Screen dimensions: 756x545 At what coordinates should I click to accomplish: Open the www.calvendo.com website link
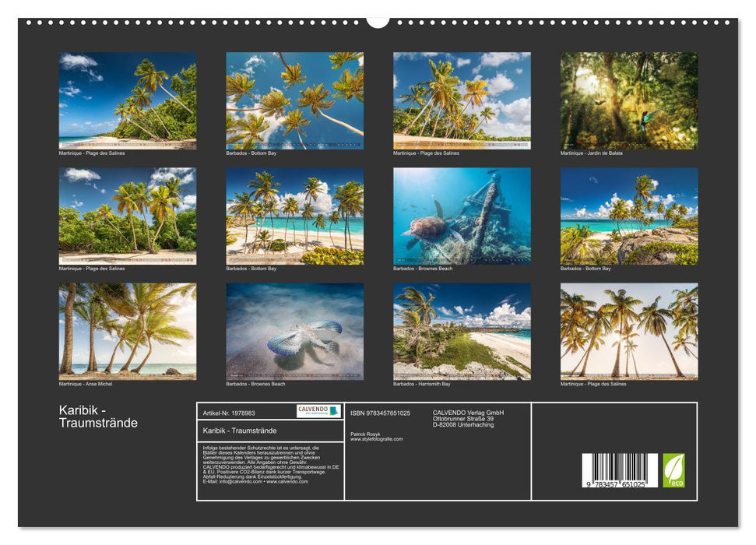tap(287, 482)
